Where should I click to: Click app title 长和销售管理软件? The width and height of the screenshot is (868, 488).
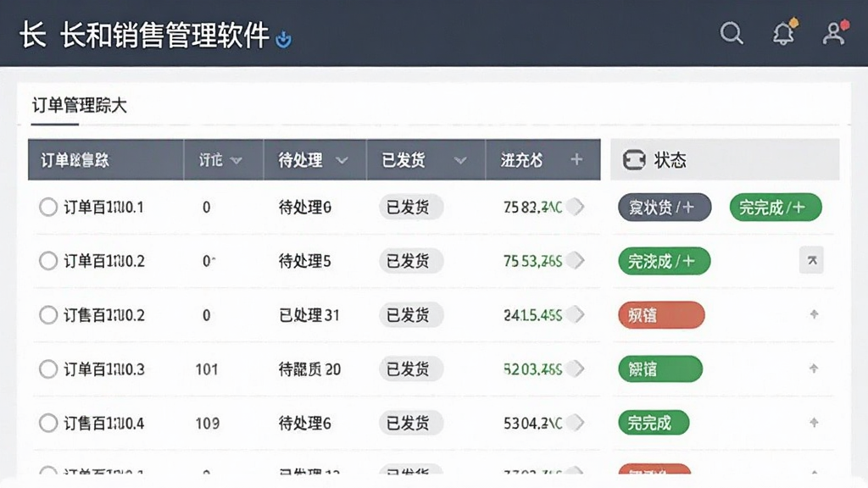coord(164,35)
